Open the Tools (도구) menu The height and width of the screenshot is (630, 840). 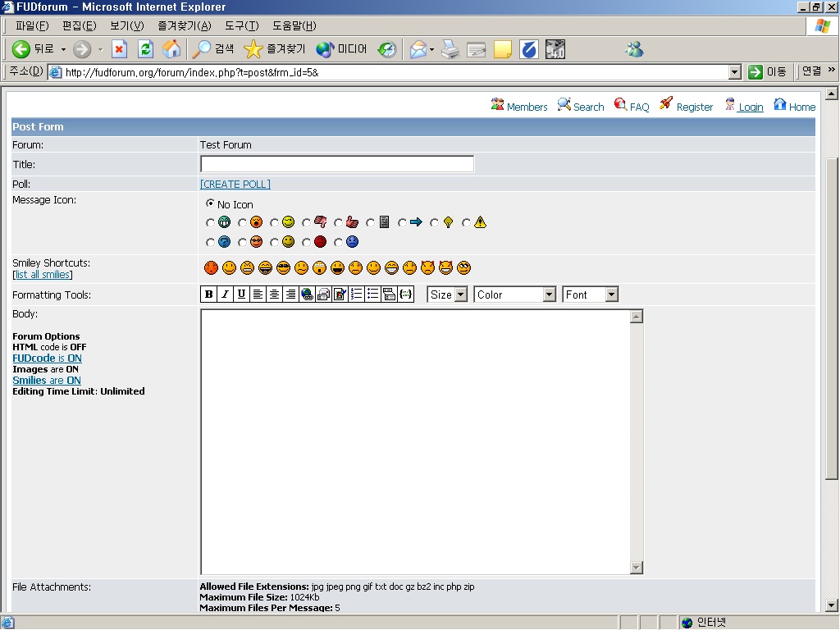(x=242, y=25)
